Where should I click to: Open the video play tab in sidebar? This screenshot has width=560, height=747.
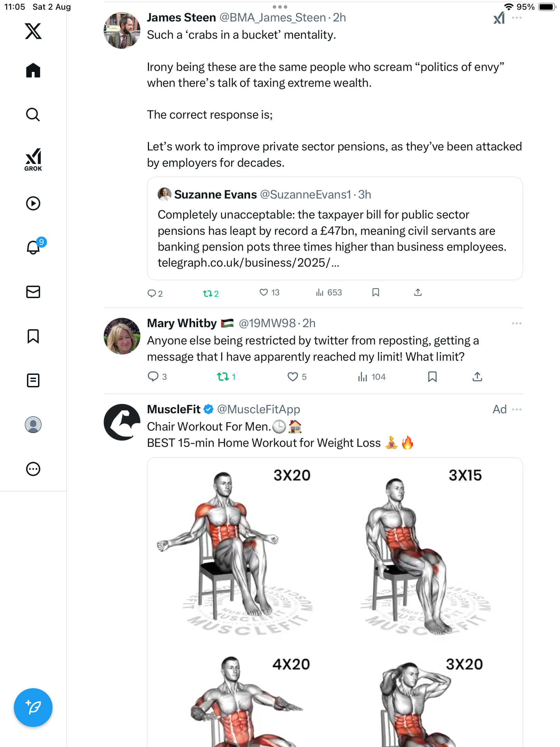click(x=33, y=203)
